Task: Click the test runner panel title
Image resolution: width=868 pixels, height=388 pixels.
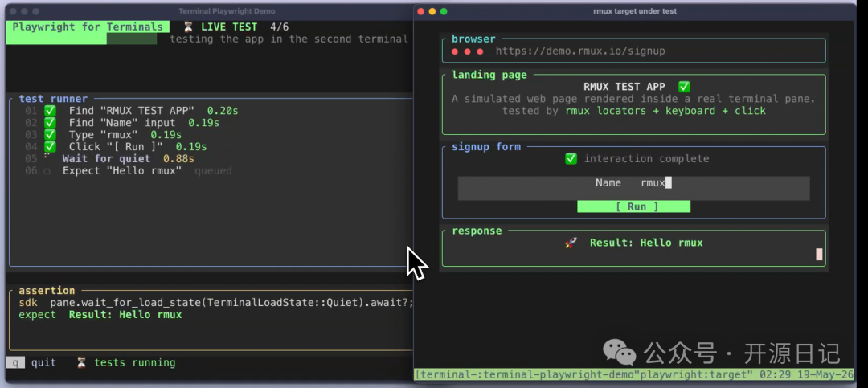Action: pyautogui.click(x=53, y=99)
